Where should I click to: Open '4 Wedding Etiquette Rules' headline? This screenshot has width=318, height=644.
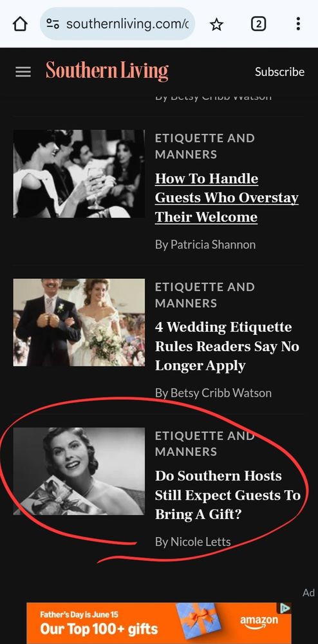pyautogui.click(x=227, y=346)
